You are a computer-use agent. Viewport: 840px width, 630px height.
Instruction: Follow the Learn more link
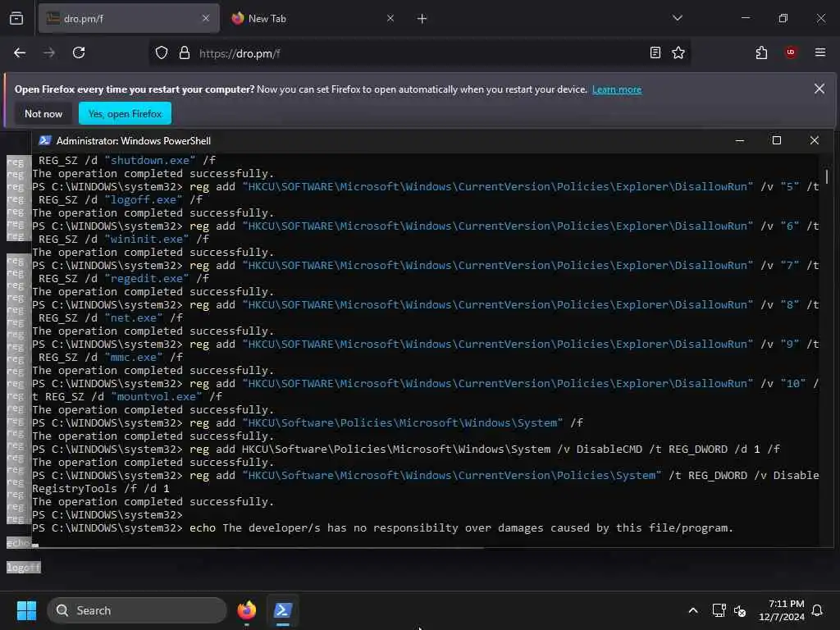pos(617,89)
